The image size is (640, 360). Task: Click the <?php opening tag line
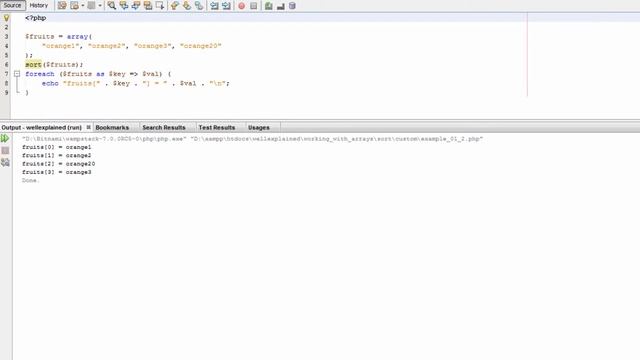(36, 18)
